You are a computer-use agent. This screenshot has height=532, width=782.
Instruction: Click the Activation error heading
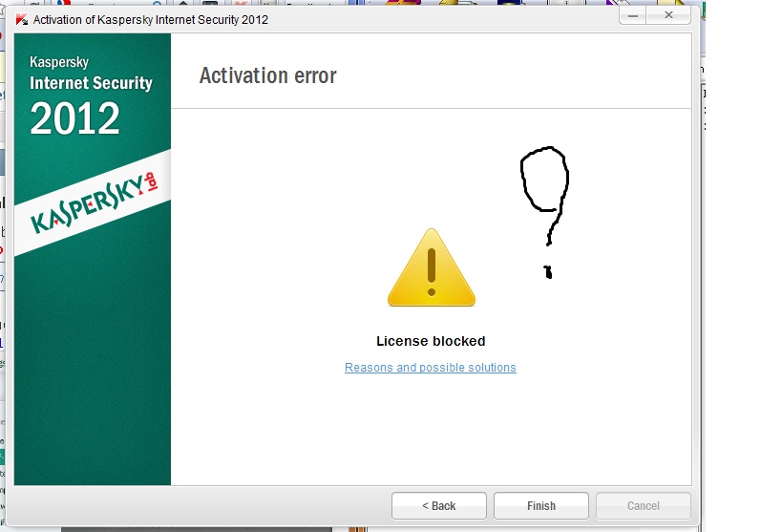(x=267, y=75)
